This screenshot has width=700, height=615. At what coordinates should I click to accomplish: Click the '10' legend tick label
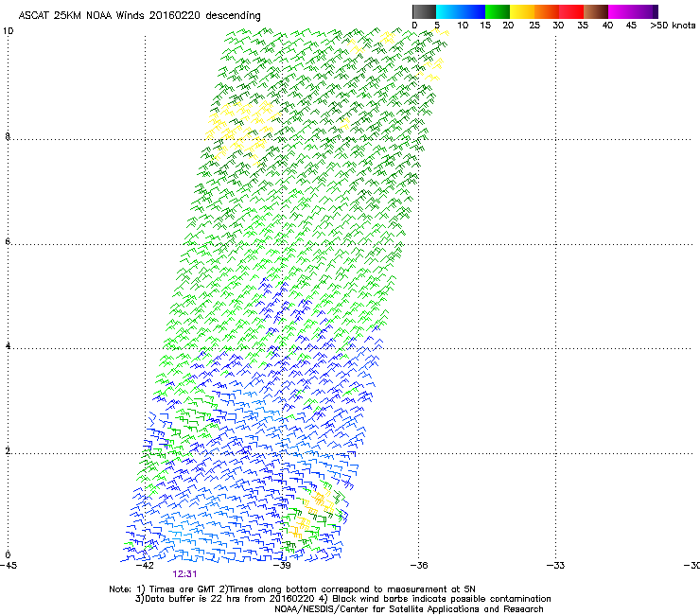pos(463,26)
